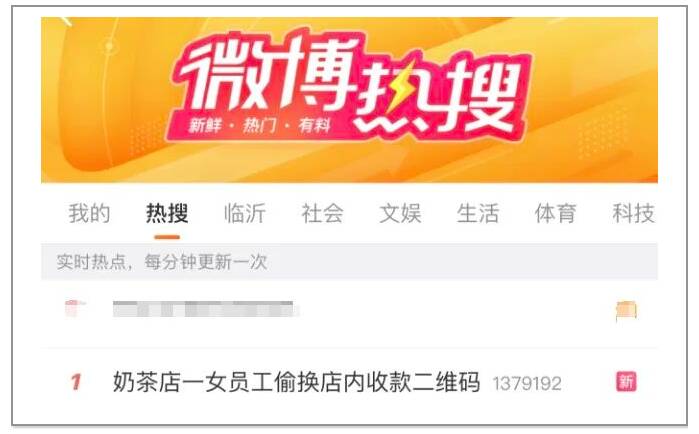The width and height of the screenshot is (699, 434).
Task: Choose the 生活 tab
Action: tap(477, 213)
